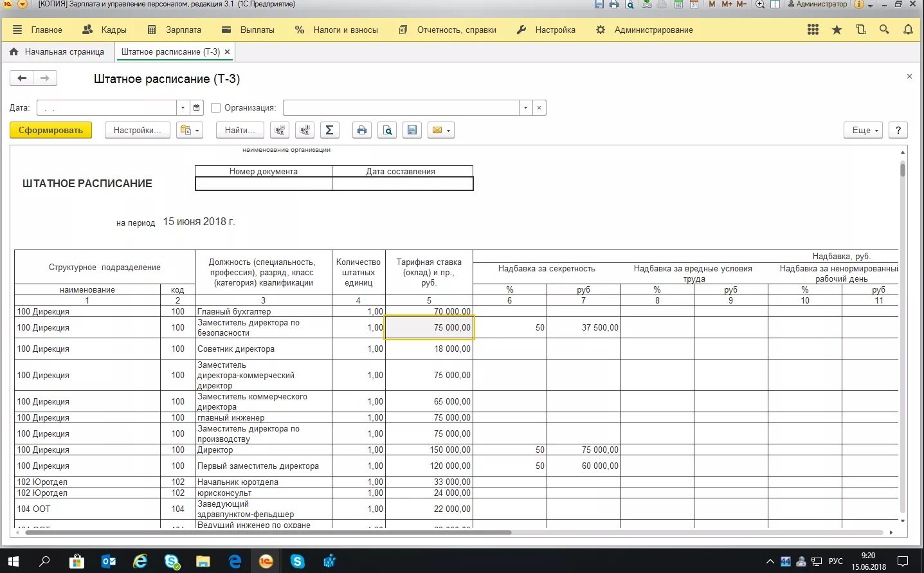Open the Кадры section
924x573 pixels.
[105, 30]
